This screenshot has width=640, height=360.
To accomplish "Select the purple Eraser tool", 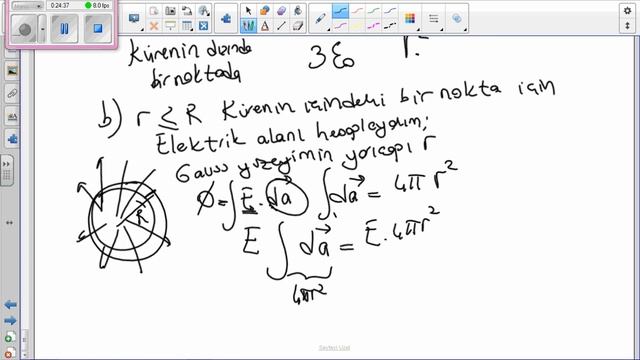I will click(281, 11).
